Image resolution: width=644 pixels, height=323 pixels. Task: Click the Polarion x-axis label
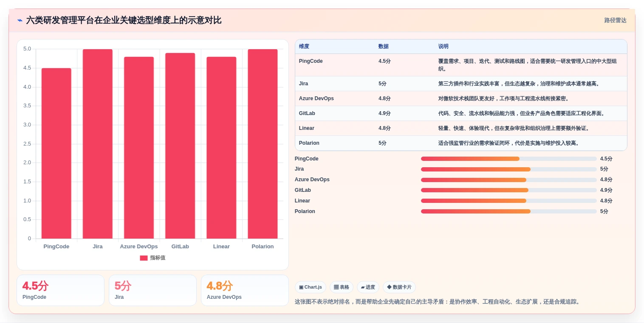pos(263,247)
